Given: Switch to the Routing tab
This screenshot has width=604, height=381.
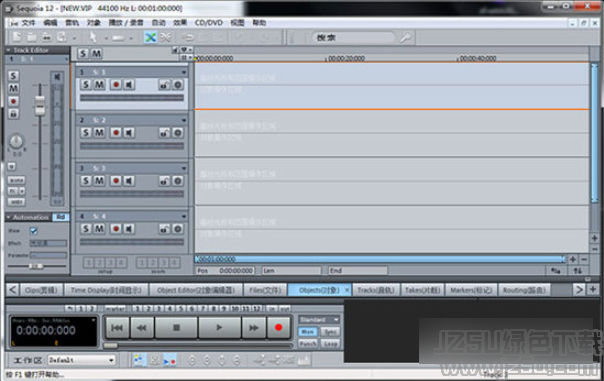Looking at the screenshot, I should tap(524, 290).
